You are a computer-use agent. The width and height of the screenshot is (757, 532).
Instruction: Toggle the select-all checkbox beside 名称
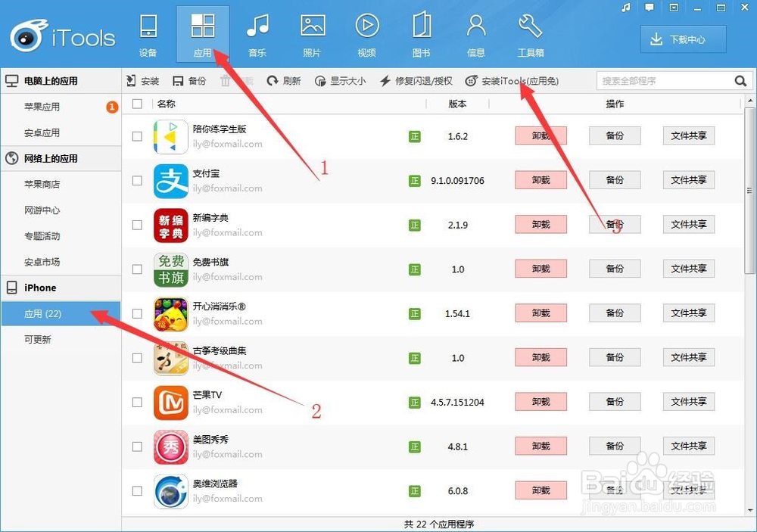137,104
